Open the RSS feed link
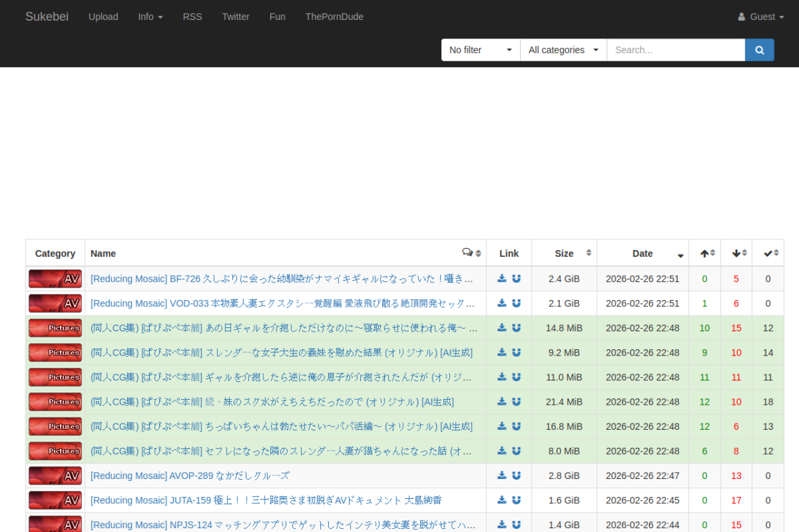The image size is (799, 532). (192, 17)
